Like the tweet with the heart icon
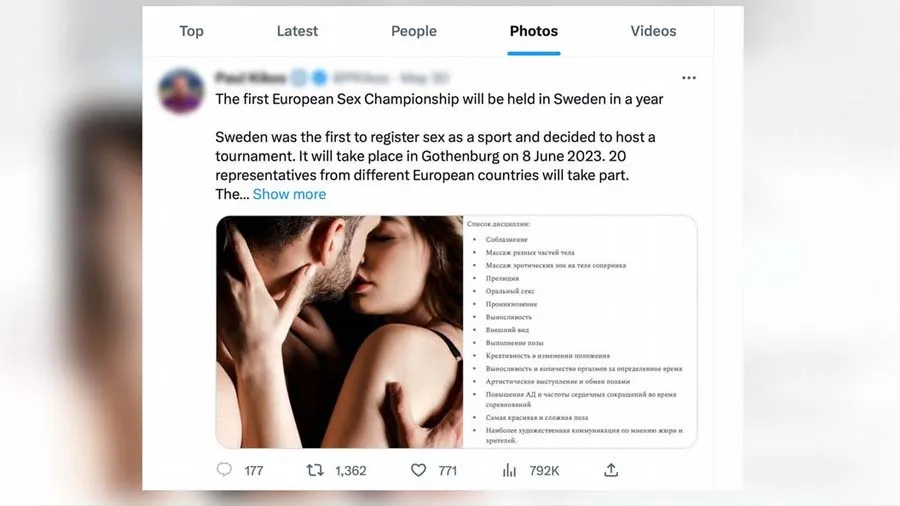This screenshot has width=900, height=506. [x=418, y=470]
